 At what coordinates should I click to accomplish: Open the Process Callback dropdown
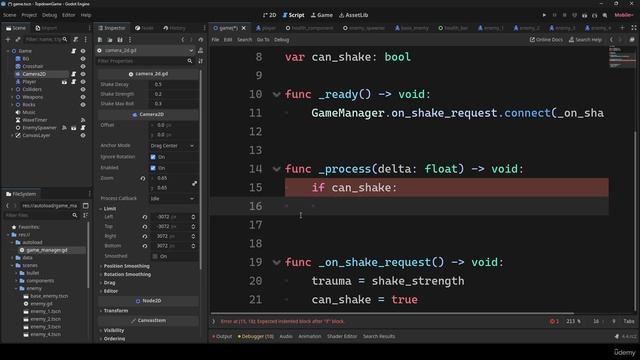click(173, 198)
